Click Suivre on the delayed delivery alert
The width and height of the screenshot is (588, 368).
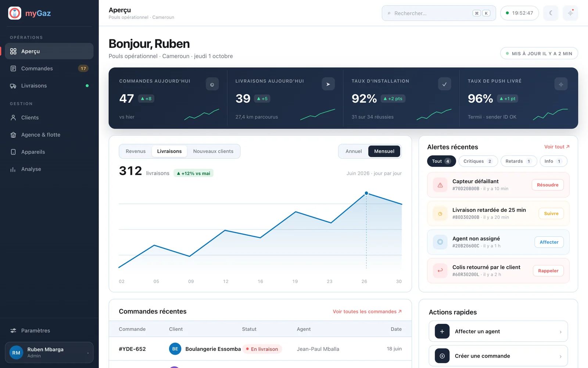pos(551,213)
